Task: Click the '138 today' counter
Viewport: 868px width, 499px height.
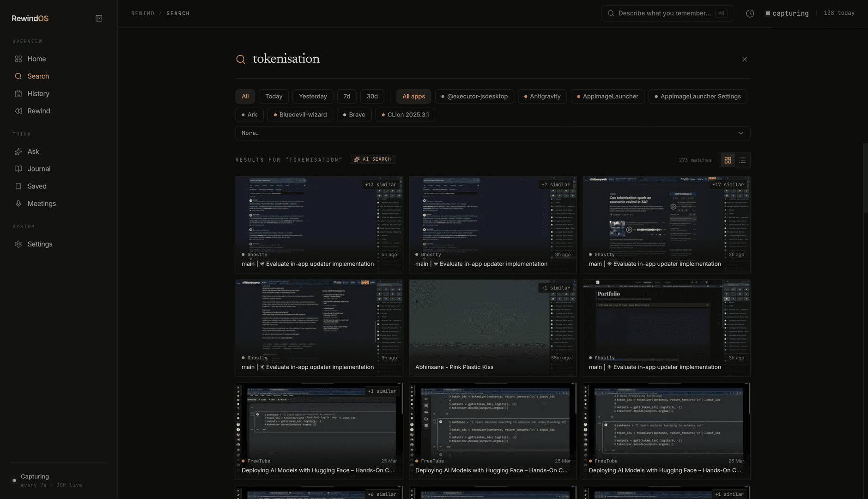Action: (x=839, y=13)
